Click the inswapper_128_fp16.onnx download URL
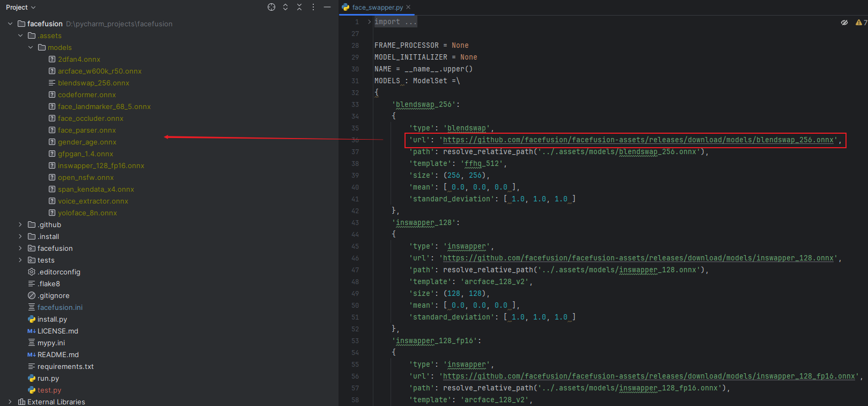The width and height of the screenshot is (868, 406). [649, 376]
